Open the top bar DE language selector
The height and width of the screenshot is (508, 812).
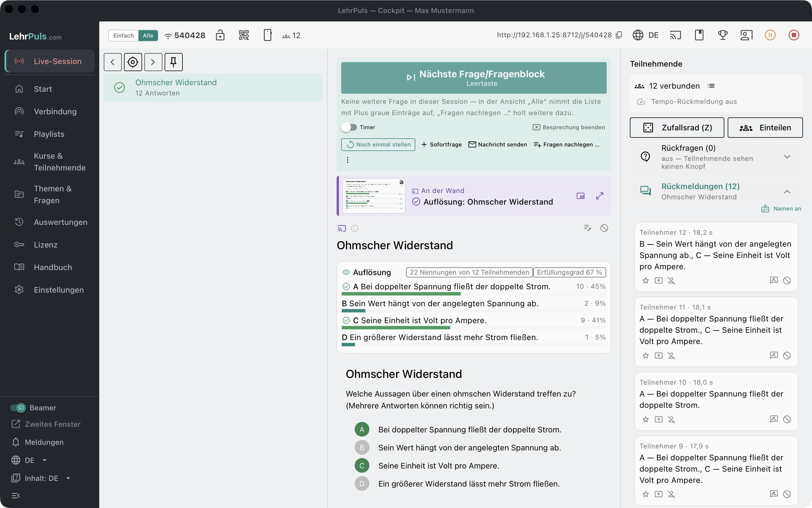(646, 35)
